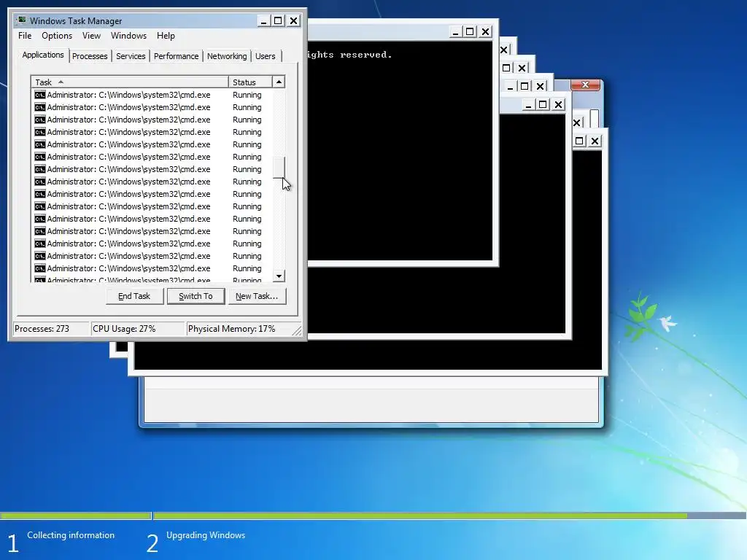Viewport: 747px width, 560px height.
Task: Open the View menu in Task Manager
Action: 91,36
